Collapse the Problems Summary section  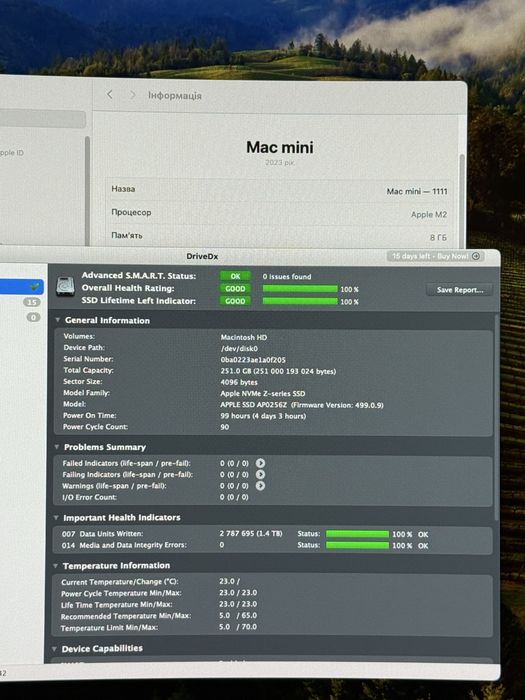(57, 447)
